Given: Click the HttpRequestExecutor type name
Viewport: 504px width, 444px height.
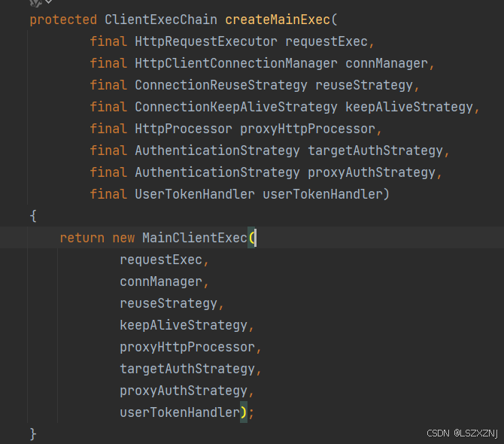Looking at the screenshot, I should click(206, 42).
